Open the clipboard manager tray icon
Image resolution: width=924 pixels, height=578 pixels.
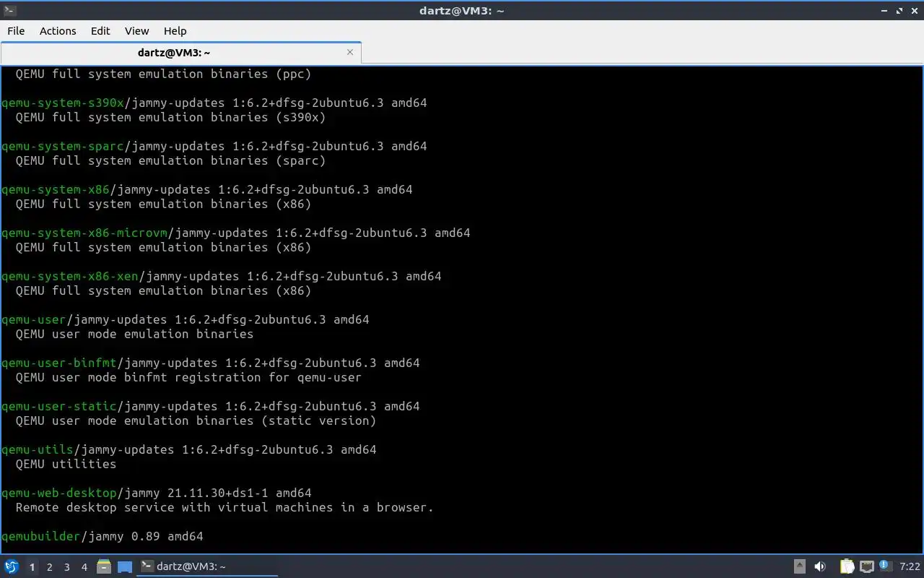(847, 566)
